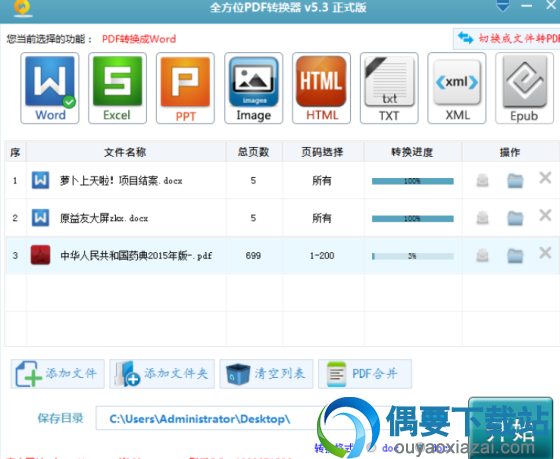Image resolution: width=560 pixels, height=459 pixels.
Task: Select file name 原益友大屏zkx.docx
Action: (x=104, y=218)
